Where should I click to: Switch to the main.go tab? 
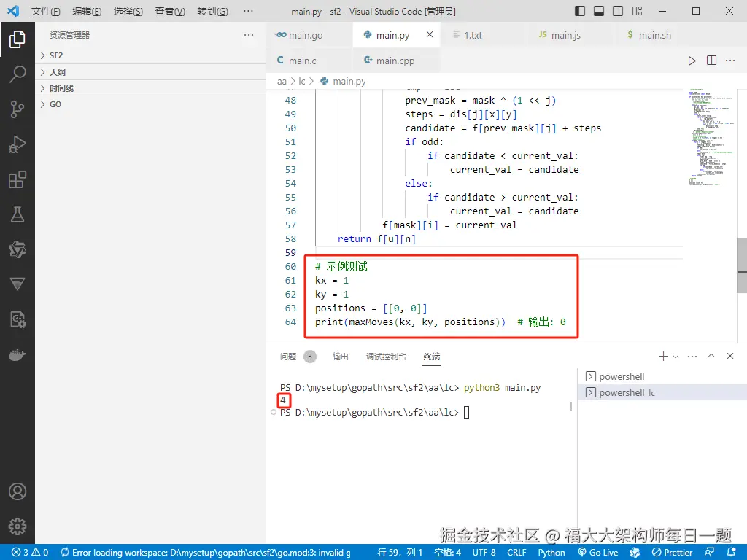tap(309, 35)
